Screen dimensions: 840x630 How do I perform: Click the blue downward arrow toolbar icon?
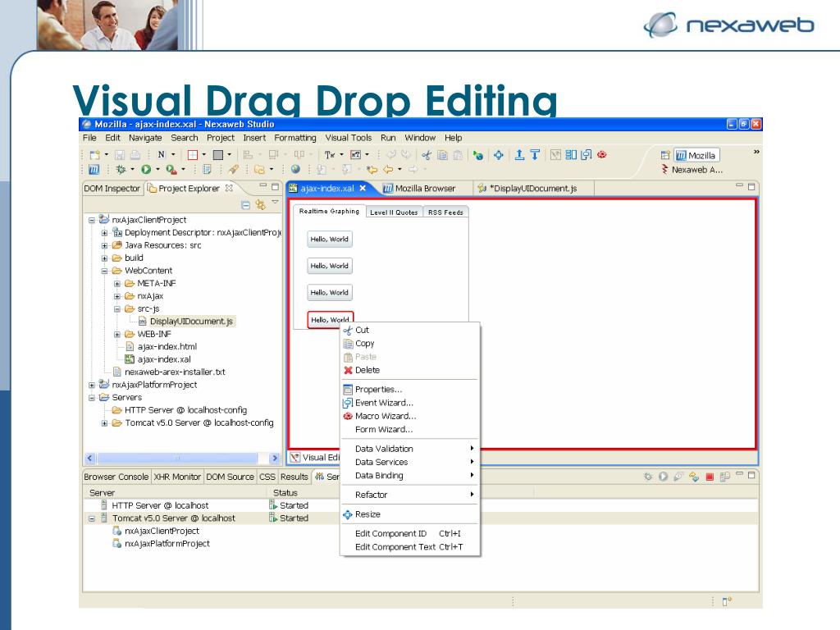coord(535,155)
